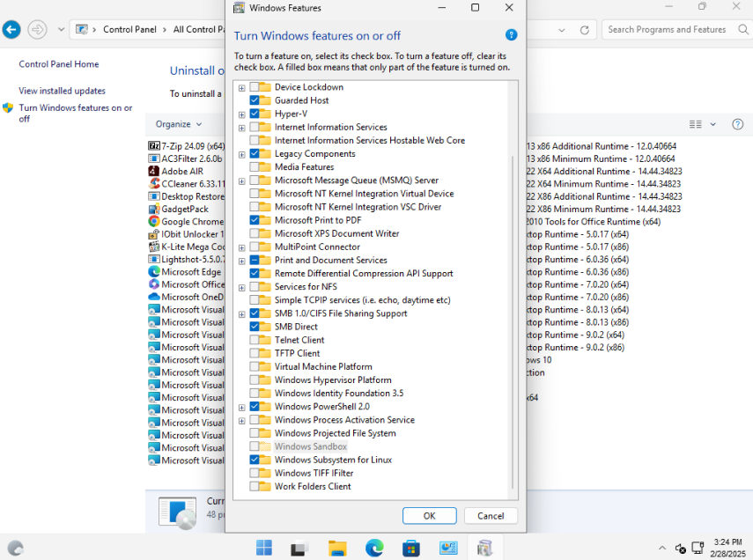
Task: Select the Windows TIFF IFilter label
Action: (314, 473)
